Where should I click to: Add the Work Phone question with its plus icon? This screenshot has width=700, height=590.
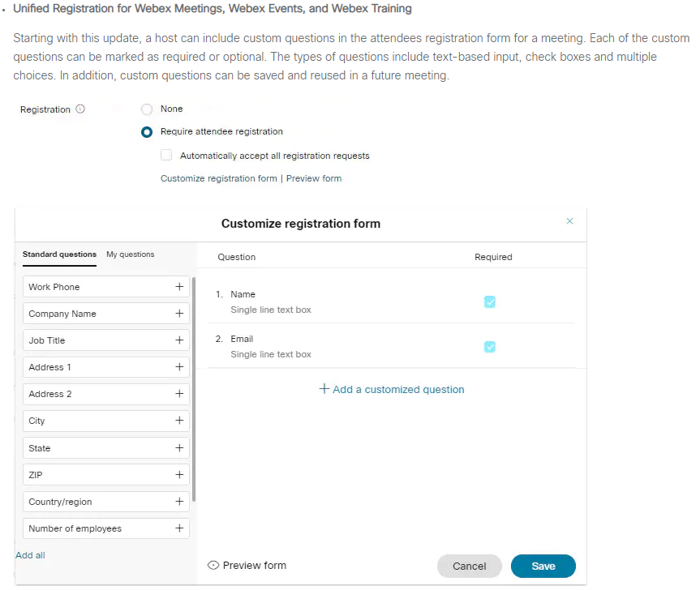(x=179, y=287)
